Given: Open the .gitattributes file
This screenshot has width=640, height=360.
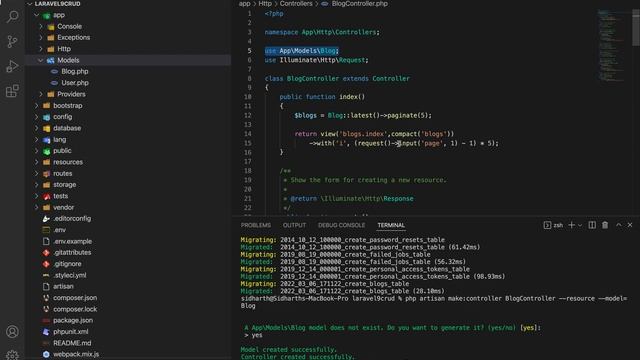Looking at the screenshot, I should tap(72, 253).
